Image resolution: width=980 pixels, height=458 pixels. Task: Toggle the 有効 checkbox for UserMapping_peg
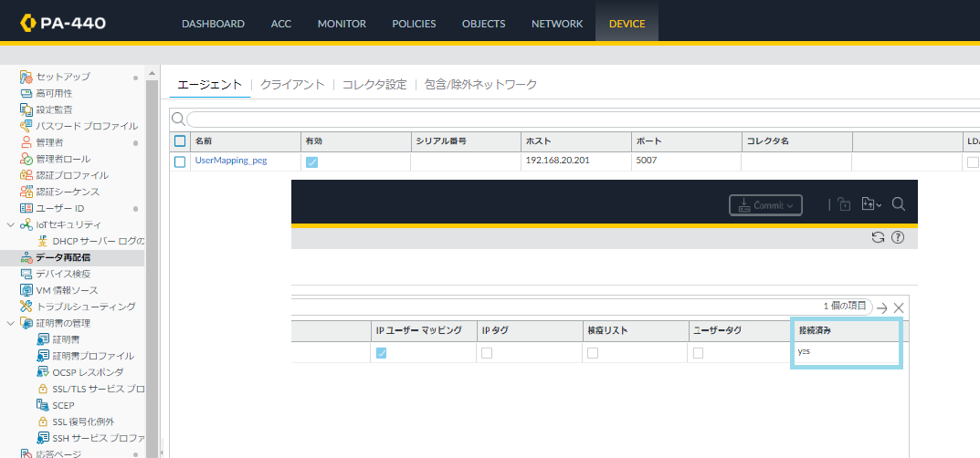(x=311, y=162)
